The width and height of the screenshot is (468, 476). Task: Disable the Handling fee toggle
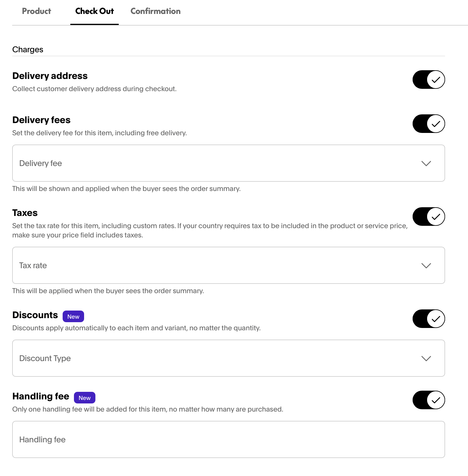tap(429, 400)
